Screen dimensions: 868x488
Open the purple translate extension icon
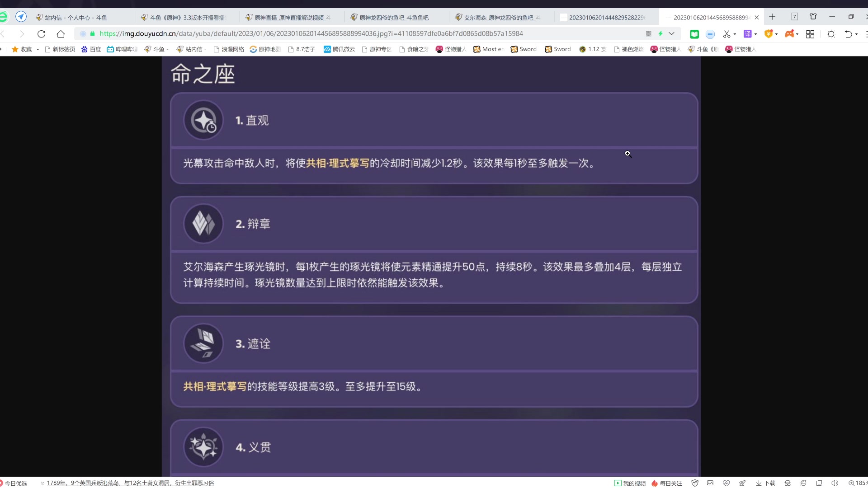tap(747, 34)
